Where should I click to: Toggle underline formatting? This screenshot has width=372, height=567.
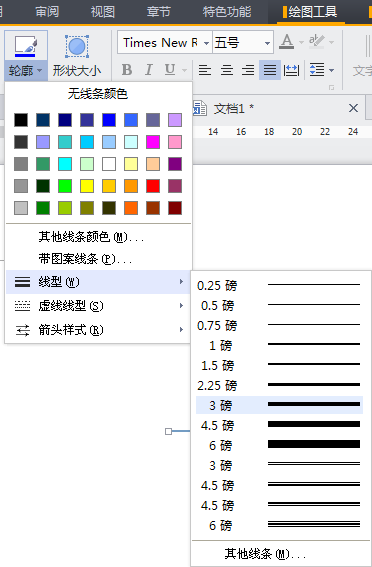(x=170, y=69)
